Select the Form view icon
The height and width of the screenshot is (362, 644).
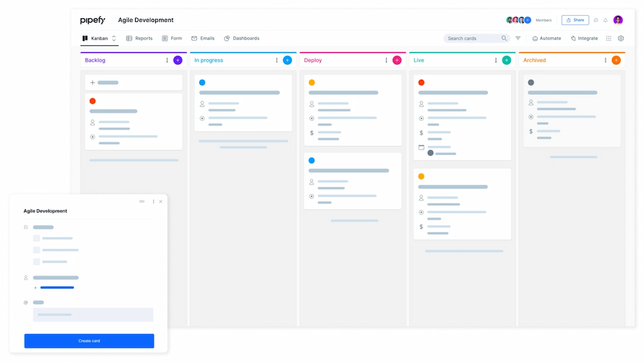pos(164,38)
